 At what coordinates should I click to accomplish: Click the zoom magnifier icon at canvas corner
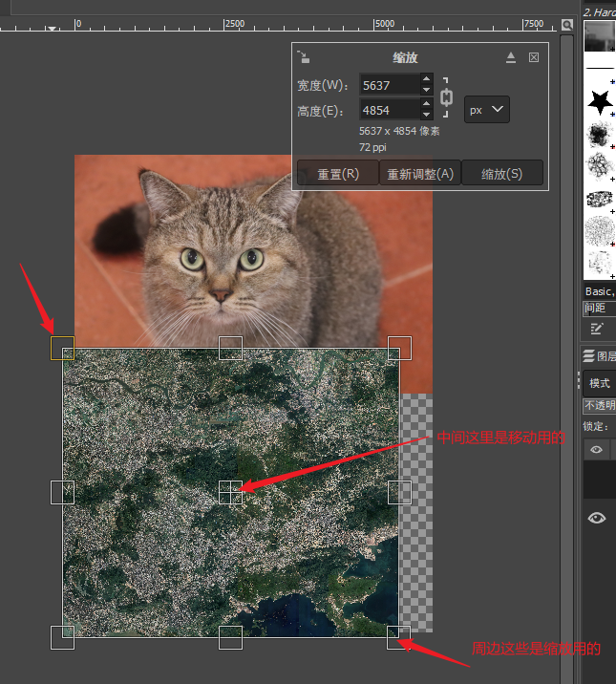coord(567,24)
